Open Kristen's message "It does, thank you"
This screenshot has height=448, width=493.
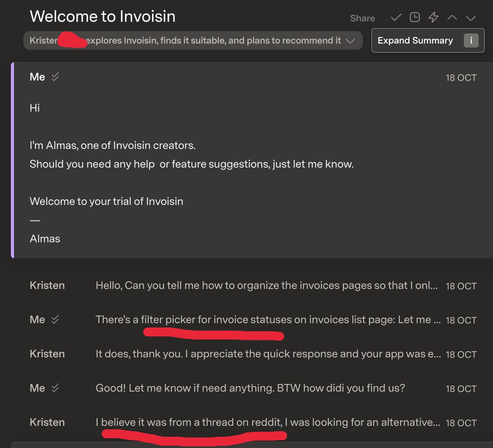click(x=253, y=354)
